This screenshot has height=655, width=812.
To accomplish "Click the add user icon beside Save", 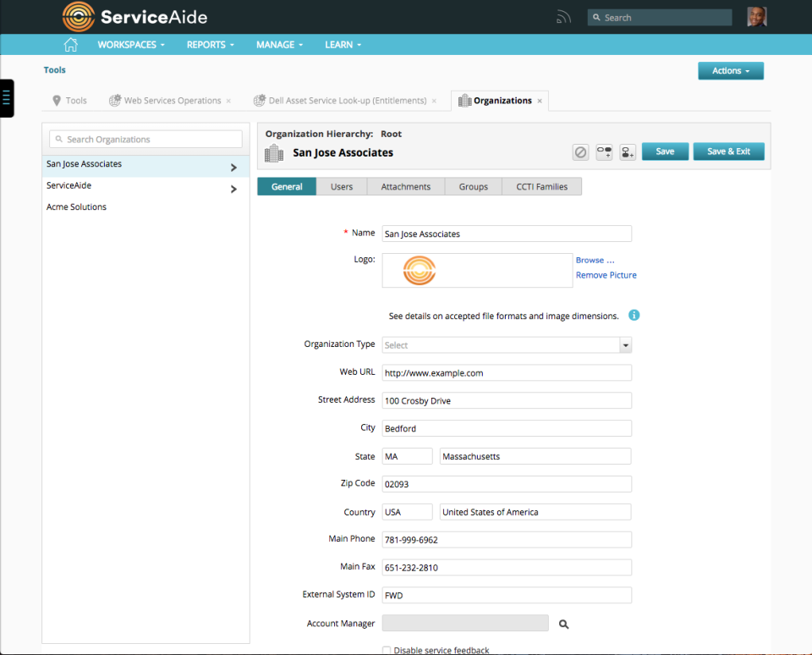I will (628, 151).
